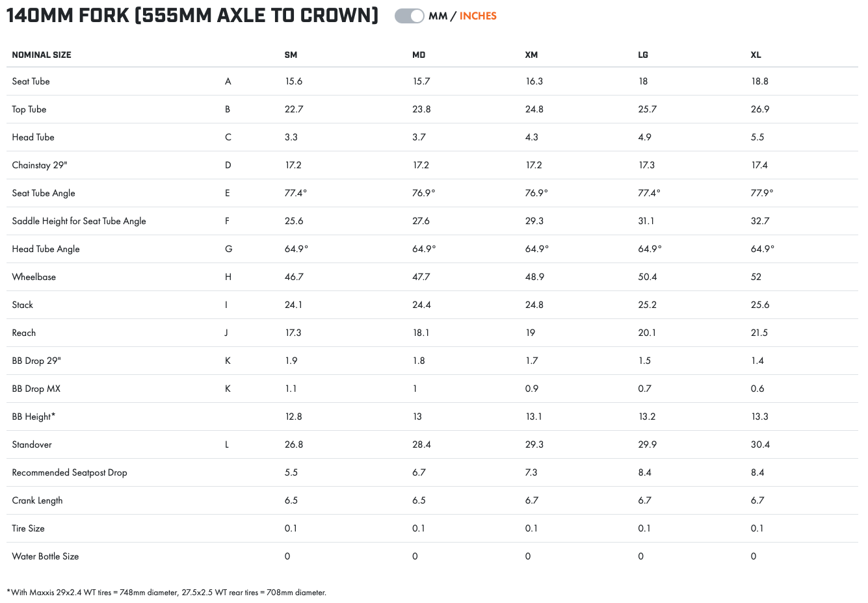Click the Crank Length row label

(37, 500)
